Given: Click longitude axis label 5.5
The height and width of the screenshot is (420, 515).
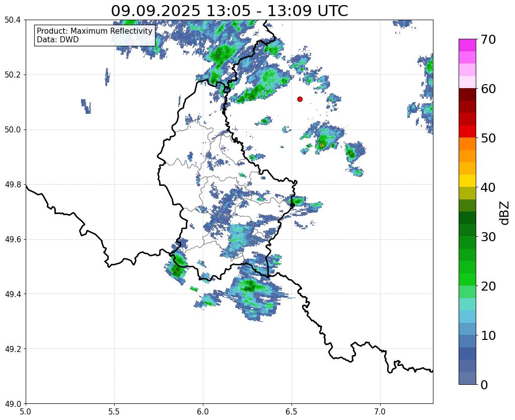Looking at the screenshot, I should [x=114, y=411].
